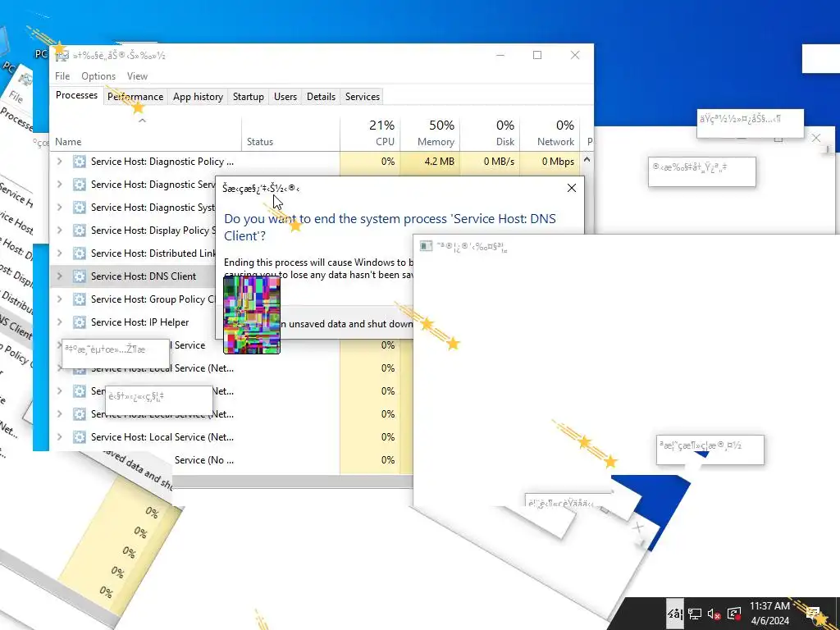Click the colorful glitched image tile
Image resolution: width=840 pixels, height=630 pixels.
(252, 315)
